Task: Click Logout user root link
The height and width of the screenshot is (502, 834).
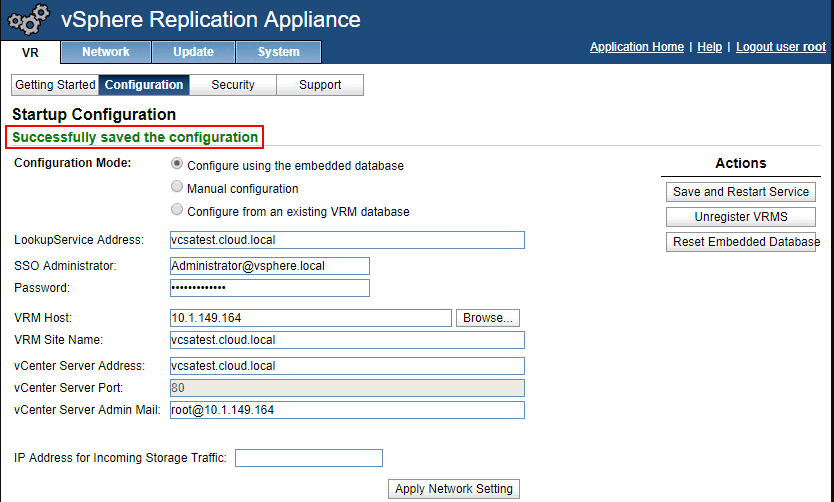Action: (781, 47)
